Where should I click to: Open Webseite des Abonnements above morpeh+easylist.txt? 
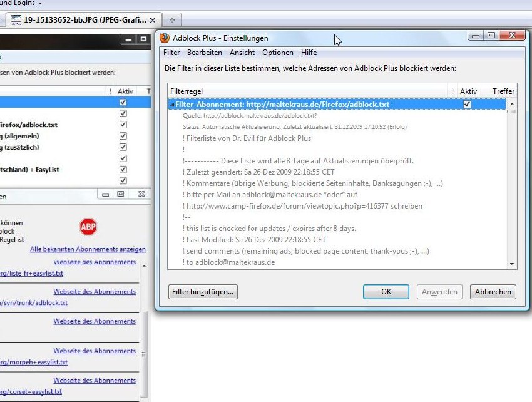[x=95, y=351]
